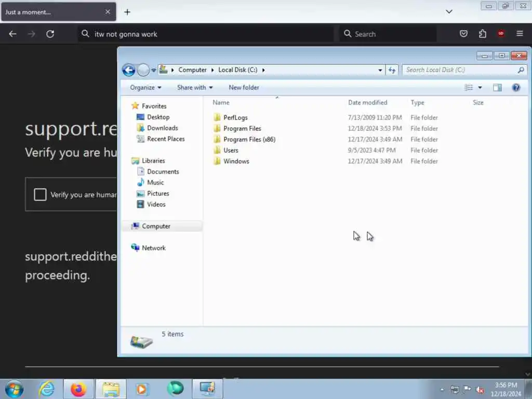
Task: Open Favorites in the navigation pane
Action: 154,106
